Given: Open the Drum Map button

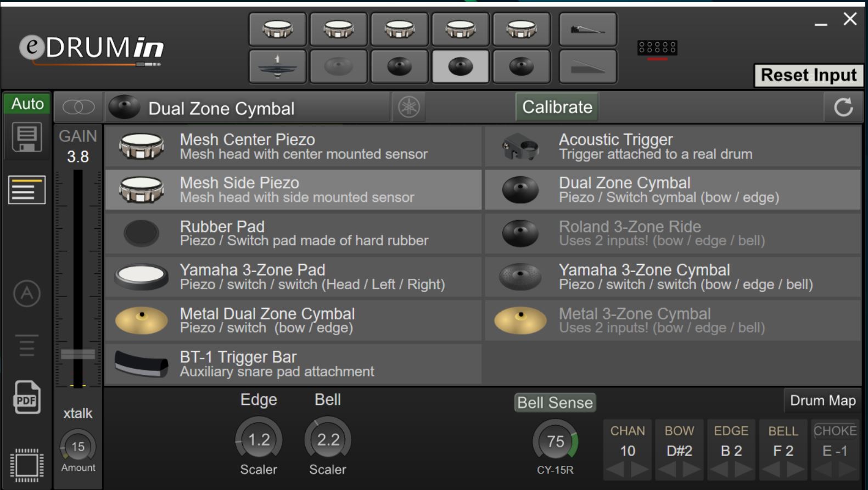Looking at the screenshot, I should tap(822, 401).
